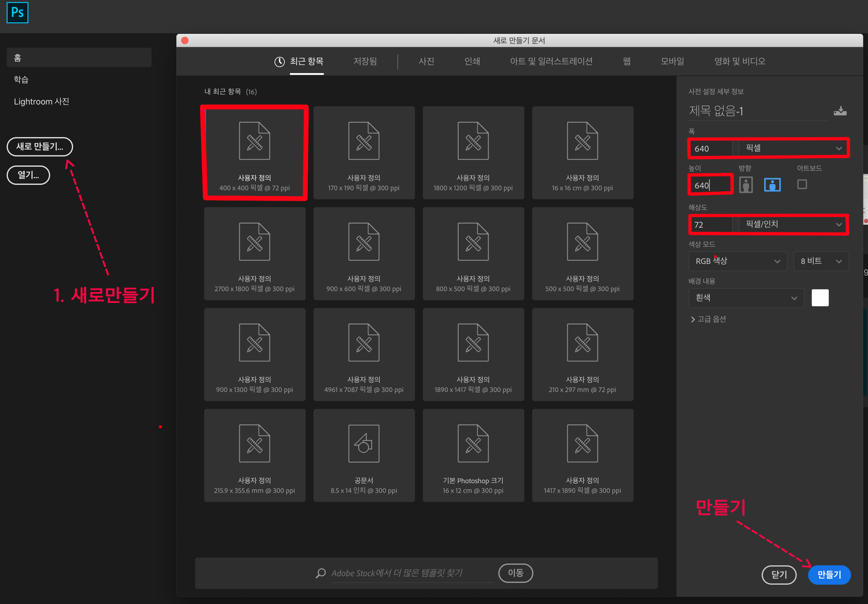Click the Adobe Stock search magnifier icon
The image size is (868, 604).
[320, 573]
